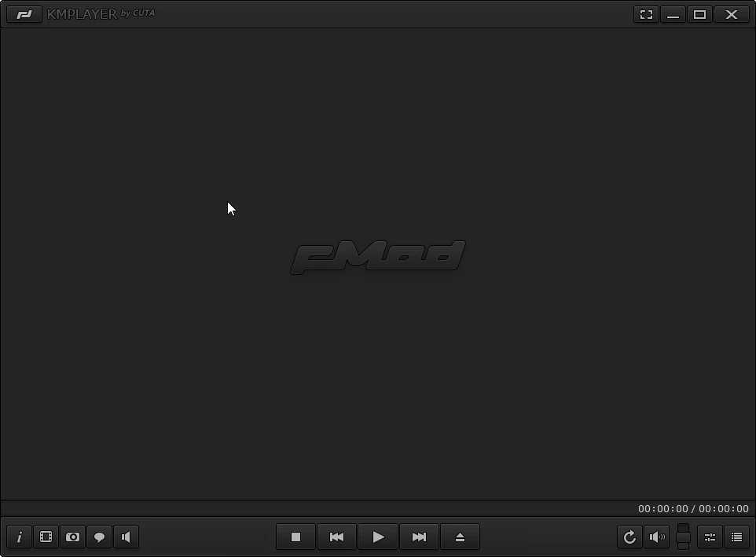Open the playlist editor list icon
The width and height of the screenshot is (756, 557).
(x=736, y=537)
